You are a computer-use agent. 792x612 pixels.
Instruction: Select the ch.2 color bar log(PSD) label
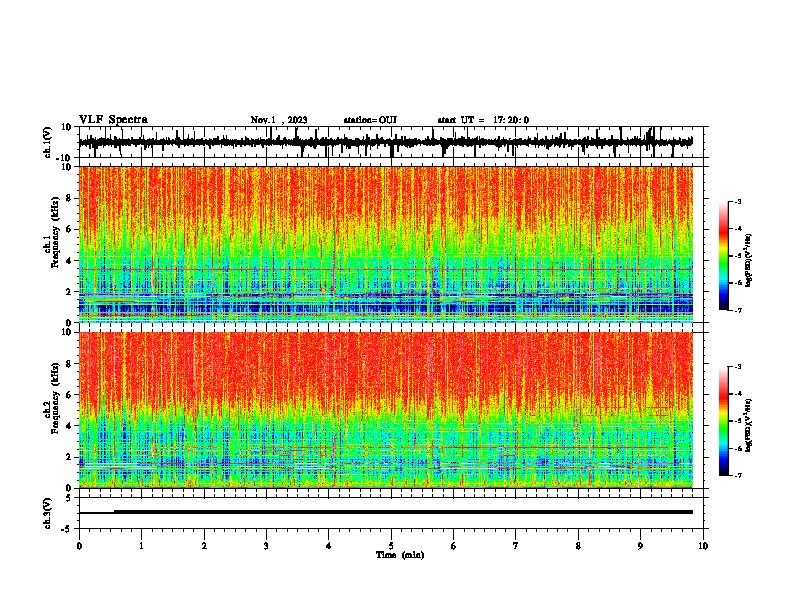(749, 425)
